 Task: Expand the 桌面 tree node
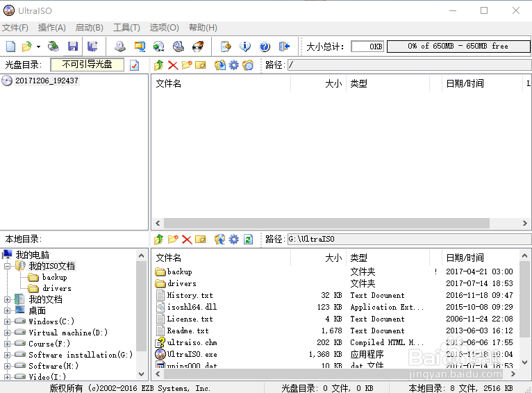(7, 310)
